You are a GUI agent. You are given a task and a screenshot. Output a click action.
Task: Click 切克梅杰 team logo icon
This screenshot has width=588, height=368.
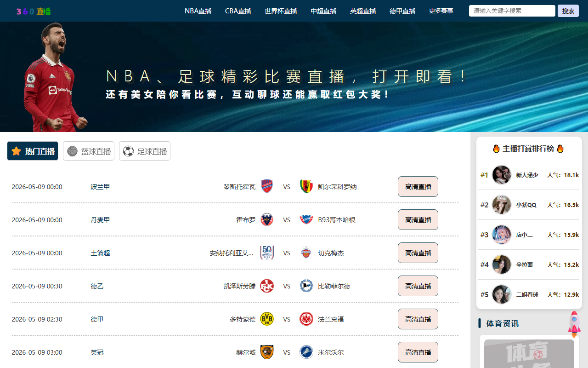pyautogui.click(x=306, y=253)
